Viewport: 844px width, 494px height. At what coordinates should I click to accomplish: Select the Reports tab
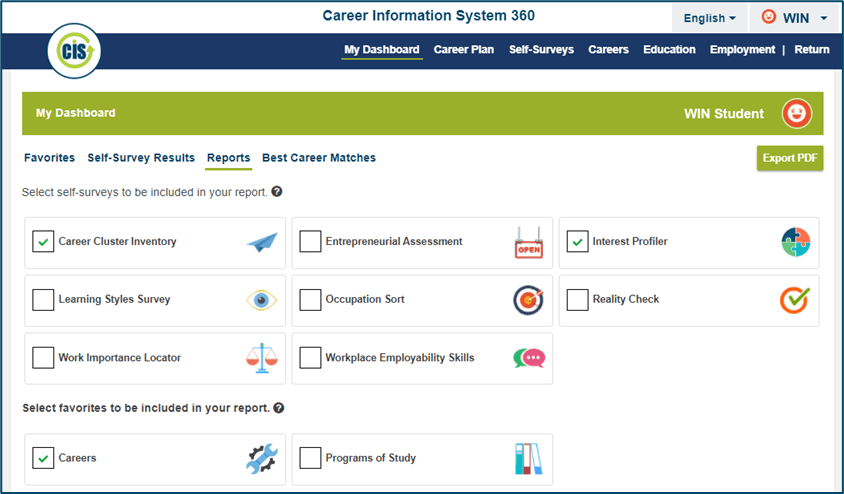pos(228,158)
